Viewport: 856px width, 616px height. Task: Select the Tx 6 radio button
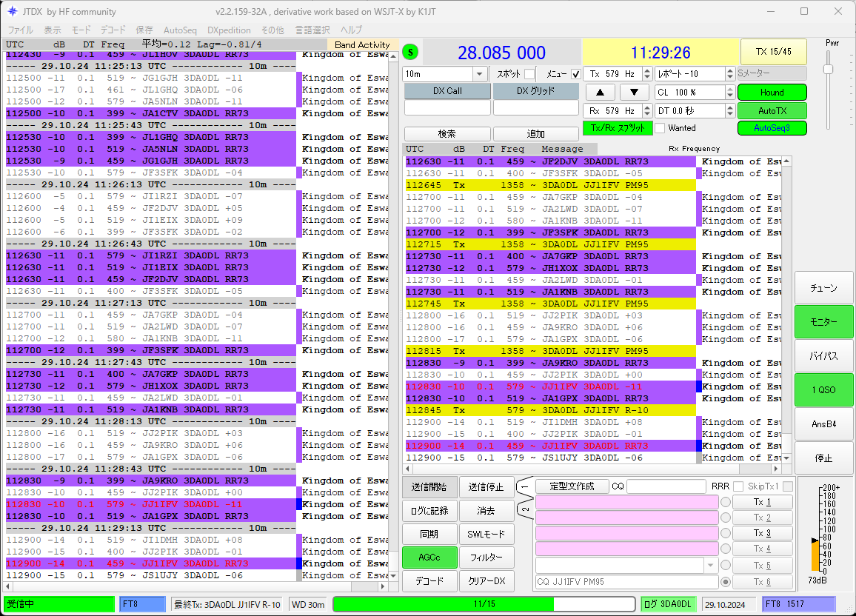(x=725, y=582)
